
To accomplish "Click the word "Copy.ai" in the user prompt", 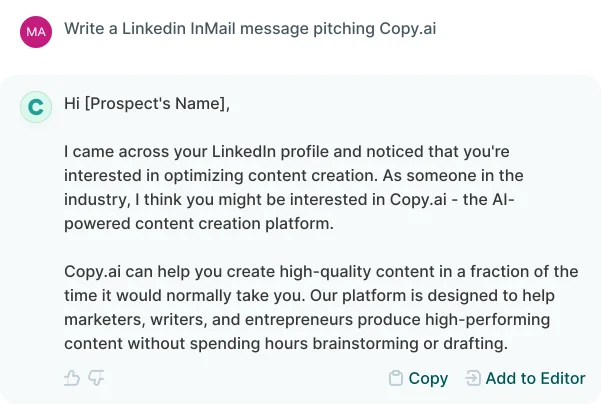I will [x=407, y=29].
